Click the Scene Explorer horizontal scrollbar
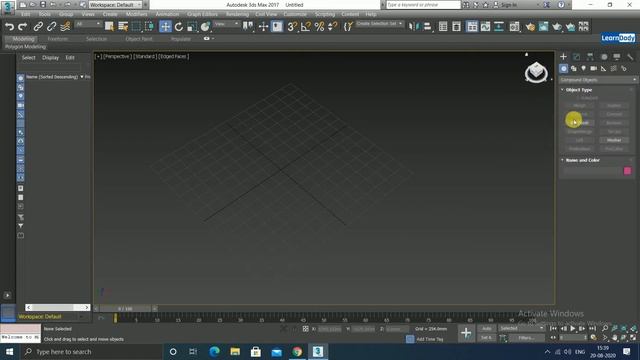 [58, 307]
